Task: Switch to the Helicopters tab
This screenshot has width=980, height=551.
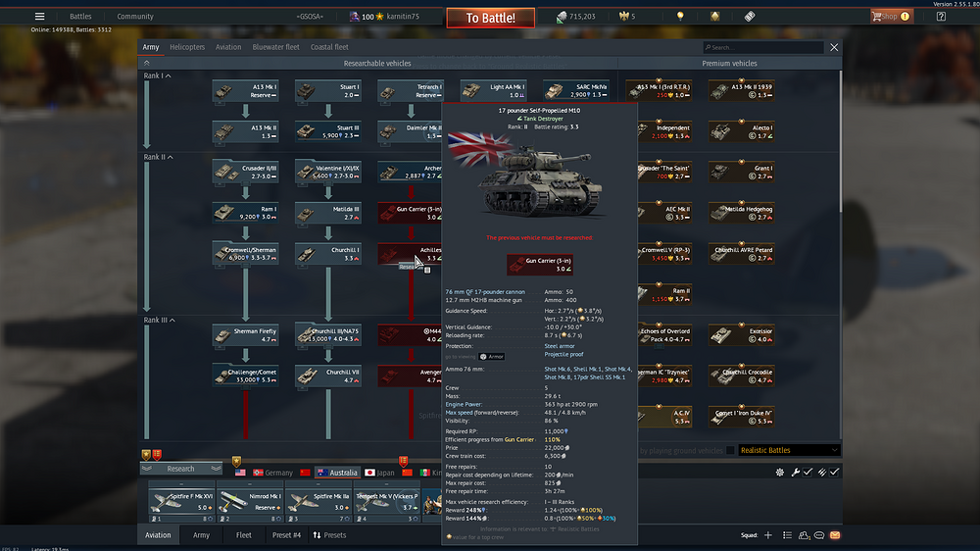Action: click(x=187, y=47)
